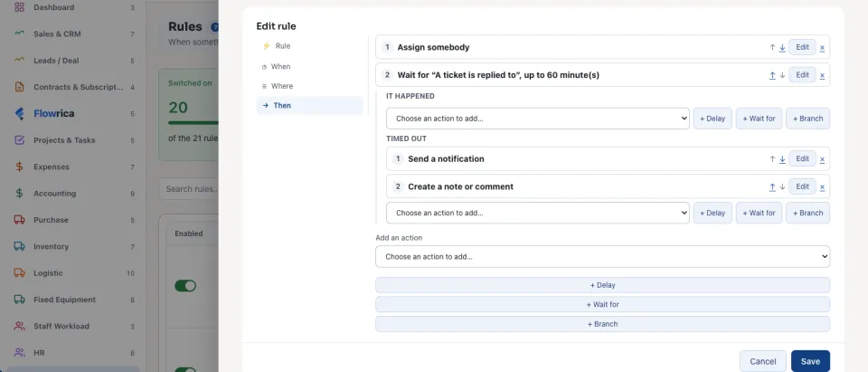Remove Create a note or comment action
The width and height of the screenshot is (868, 372).
coord(822,186)
